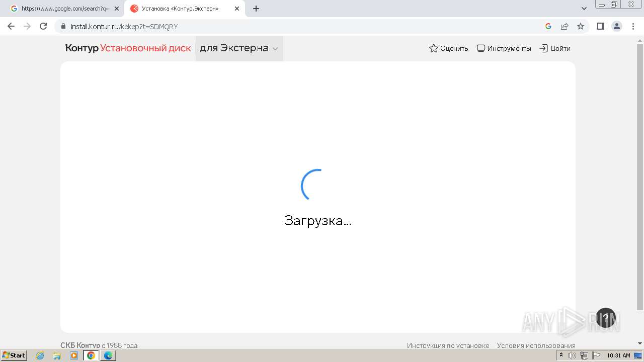Go back using browser back arrow
644x362 pixels.
[11, 26]
